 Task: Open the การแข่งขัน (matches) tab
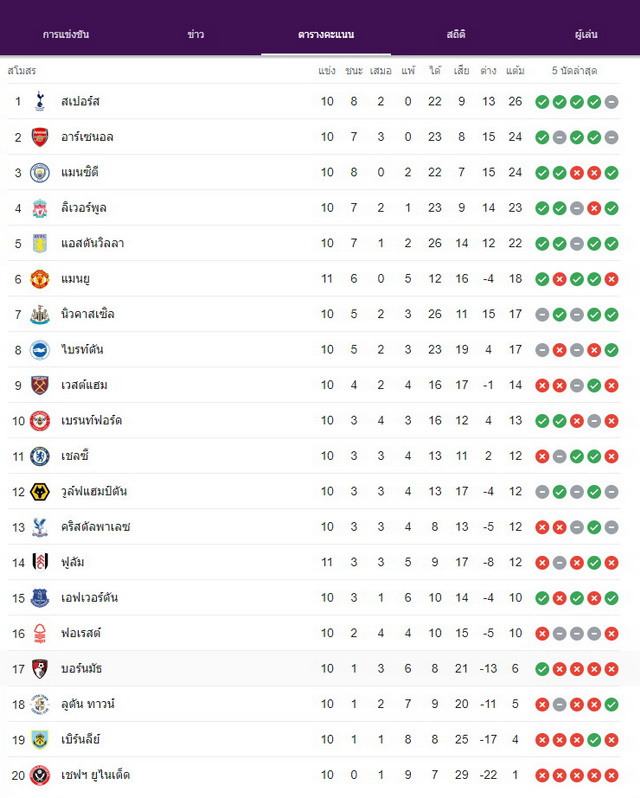(66, 35)
